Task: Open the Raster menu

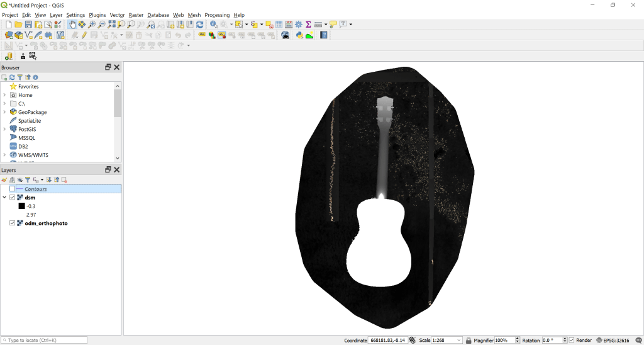Action: pyautogui.click(x=136, y=15)
